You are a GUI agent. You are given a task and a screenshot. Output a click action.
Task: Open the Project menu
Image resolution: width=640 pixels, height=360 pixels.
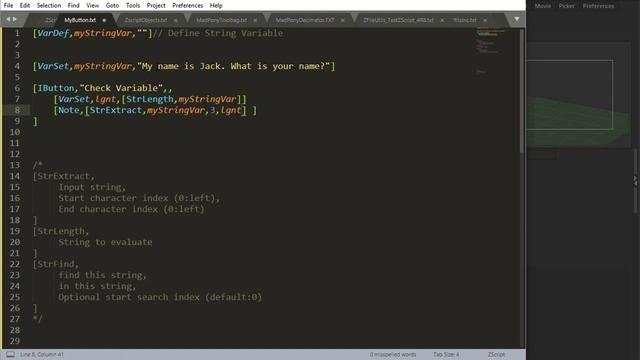(x=156, y=5)
